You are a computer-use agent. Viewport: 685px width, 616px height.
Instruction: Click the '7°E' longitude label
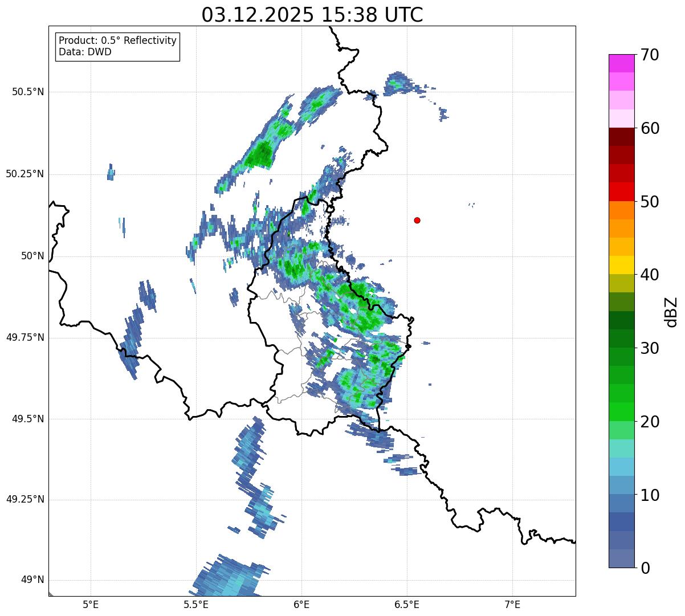(x=512, y=605)
